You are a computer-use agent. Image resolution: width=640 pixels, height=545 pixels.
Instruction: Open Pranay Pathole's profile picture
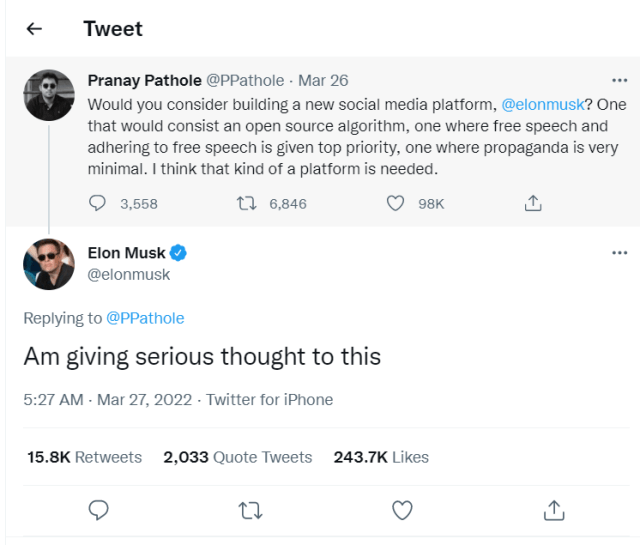pyautogui.click(x=49, y=95)
